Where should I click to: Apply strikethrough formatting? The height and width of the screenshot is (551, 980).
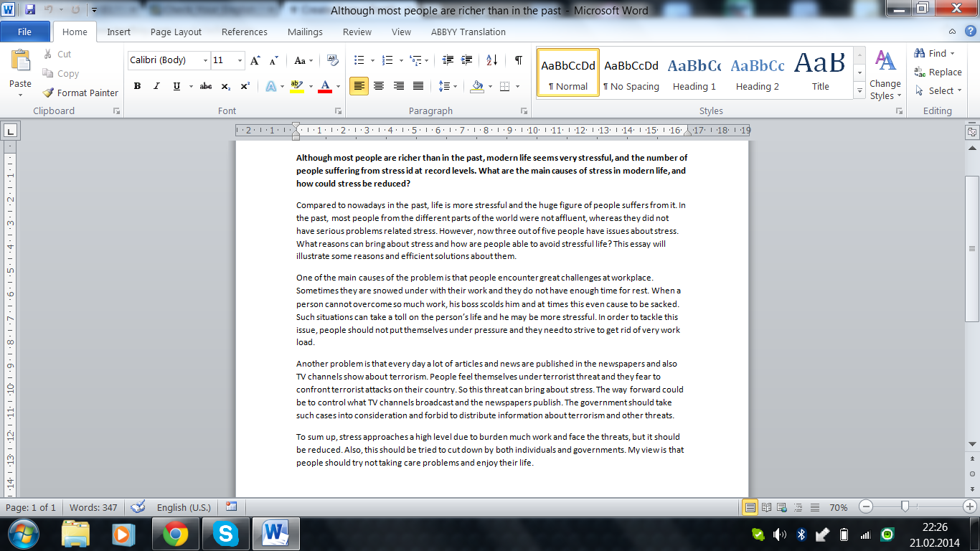[x=206, y=86]
